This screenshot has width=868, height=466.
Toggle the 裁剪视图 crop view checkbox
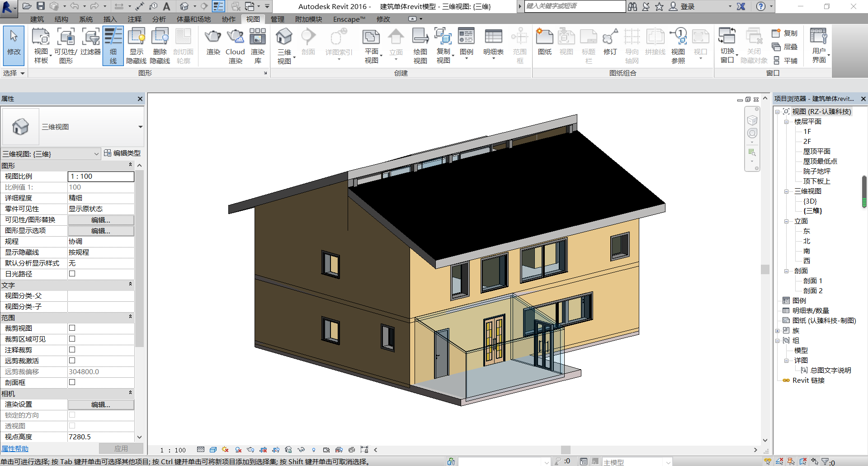point(72,328)
